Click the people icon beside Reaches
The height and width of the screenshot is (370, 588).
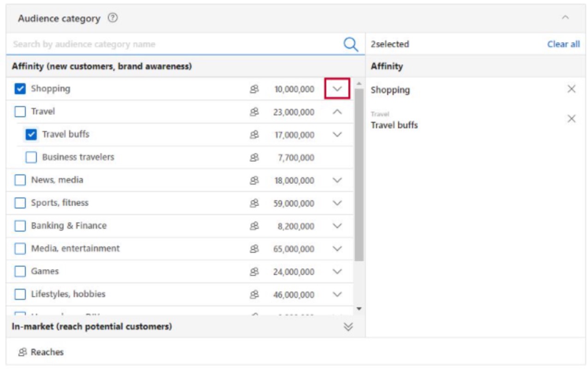(x=22, y=352)
